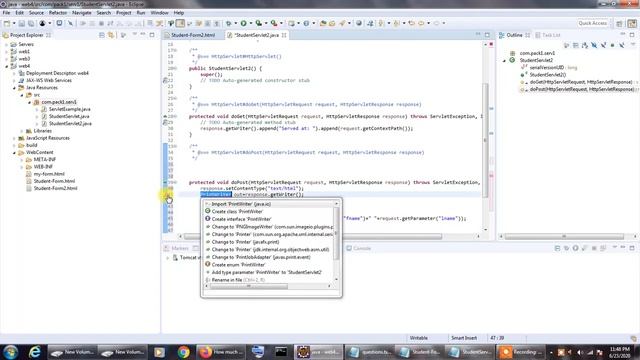
Task: Select Create interface 'PrintWriter' quick fix
Action: click(269, 219)
